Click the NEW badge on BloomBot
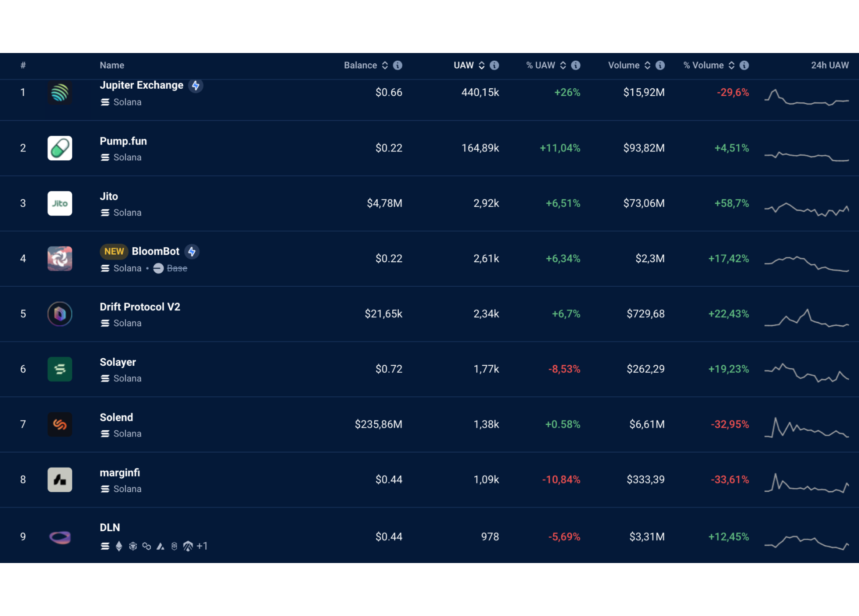Viewport: 859px width, 616px height. [x=114, y=252]
